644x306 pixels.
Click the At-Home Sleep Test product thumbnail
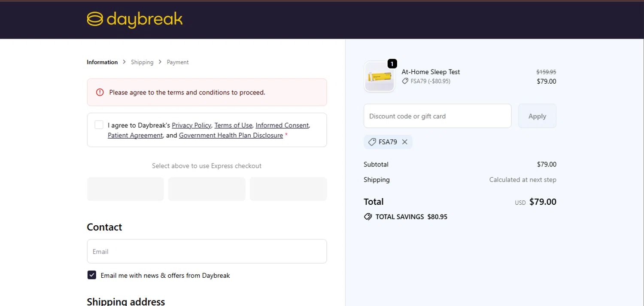(x=379, y=77)
